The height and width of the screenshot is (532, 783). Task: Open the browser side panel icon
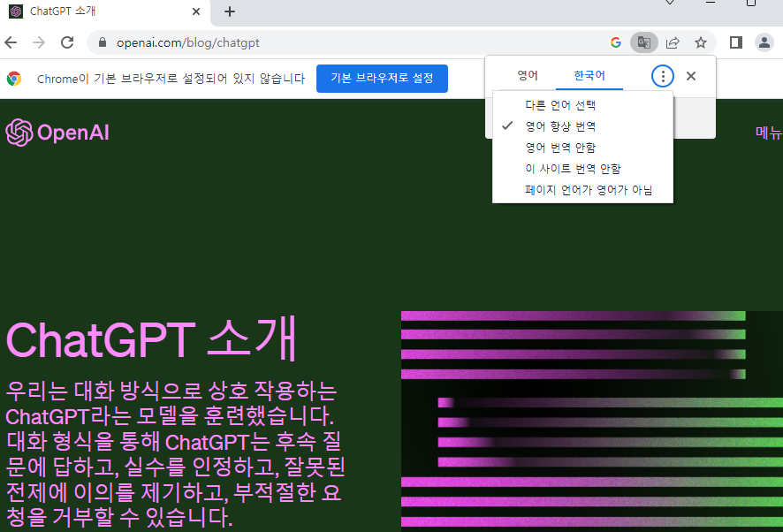tap(734, 42)
